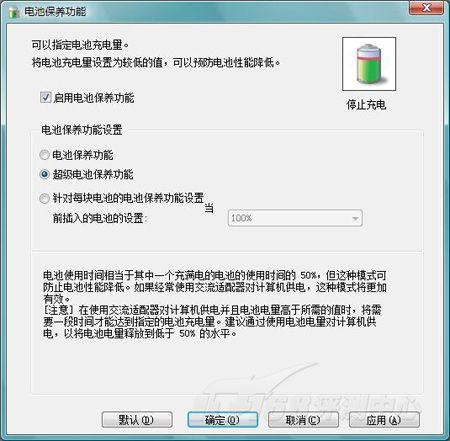Confirm with the 确定(O) button
This screenshot has width=450, height=441.
(x=222, y=420)
